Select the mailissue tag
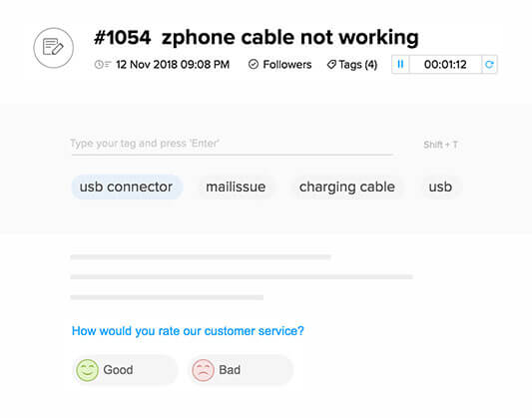 pyautogui.click(x=236, y=187)
